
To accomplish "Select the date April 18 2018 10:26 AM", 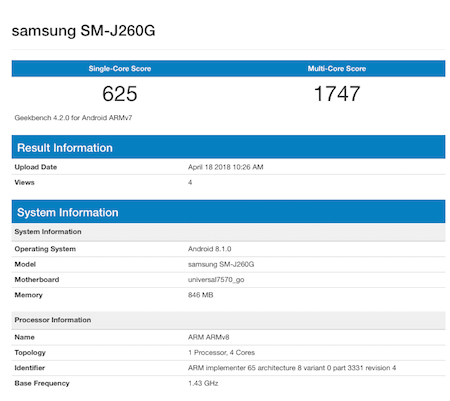I will click(226, 167).
